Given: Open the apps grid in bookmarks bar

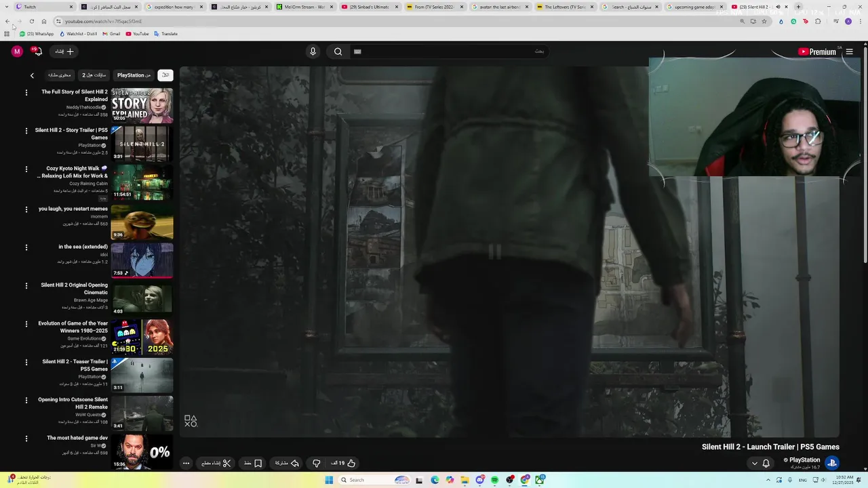Looking at the screenshot, I should (7, 33).
